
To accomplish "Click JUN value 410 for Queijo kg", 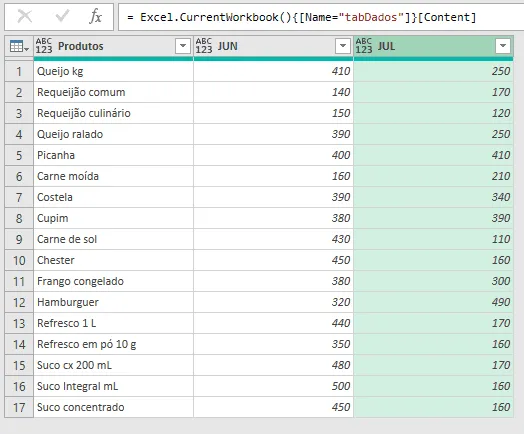I will [273, 71].
